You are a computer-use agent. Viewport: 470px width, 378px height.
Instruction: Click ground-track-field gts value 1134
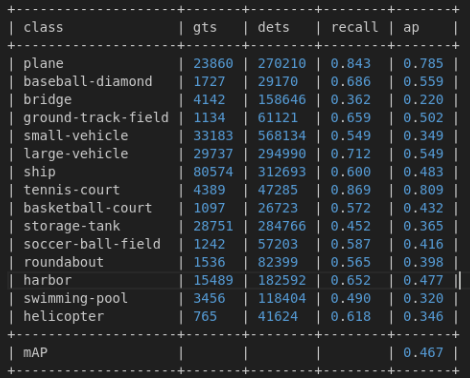(209, 118)
